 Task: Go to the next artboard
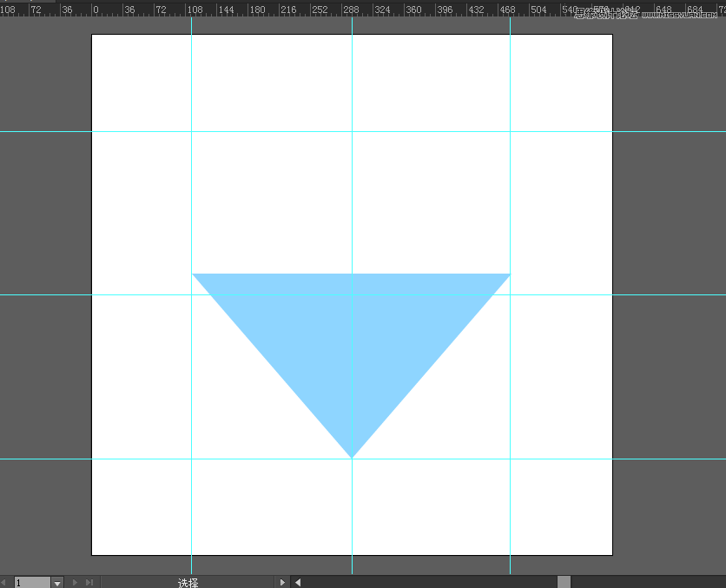pyautogui.click(x=76, y=582)
